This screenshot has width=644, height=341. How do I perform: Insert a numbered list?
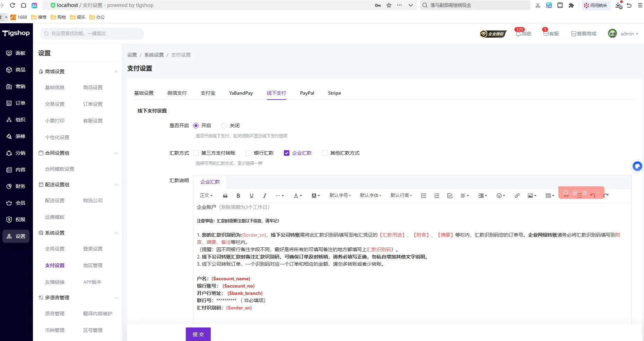pos(437,196)
